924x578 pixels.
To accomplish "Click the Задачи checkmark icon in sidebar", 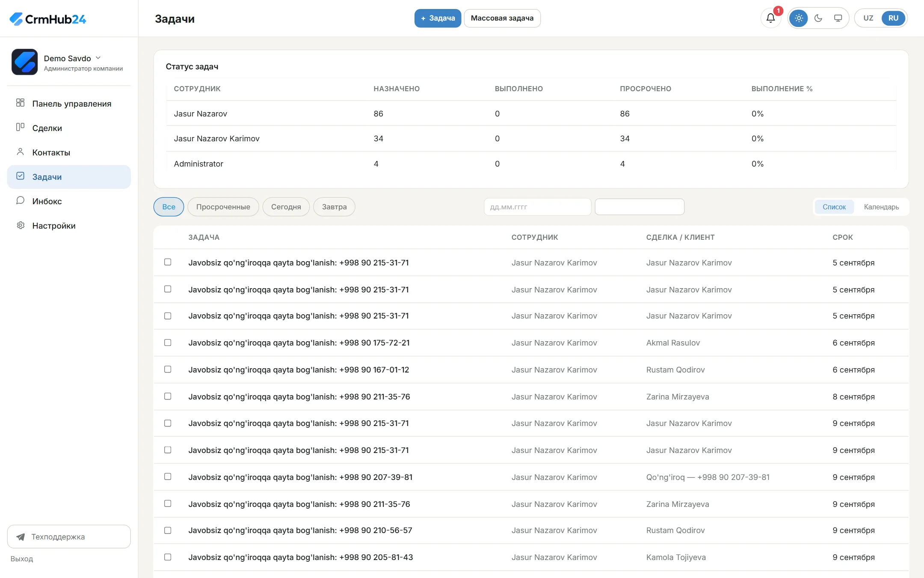I will tap(20, 176).
